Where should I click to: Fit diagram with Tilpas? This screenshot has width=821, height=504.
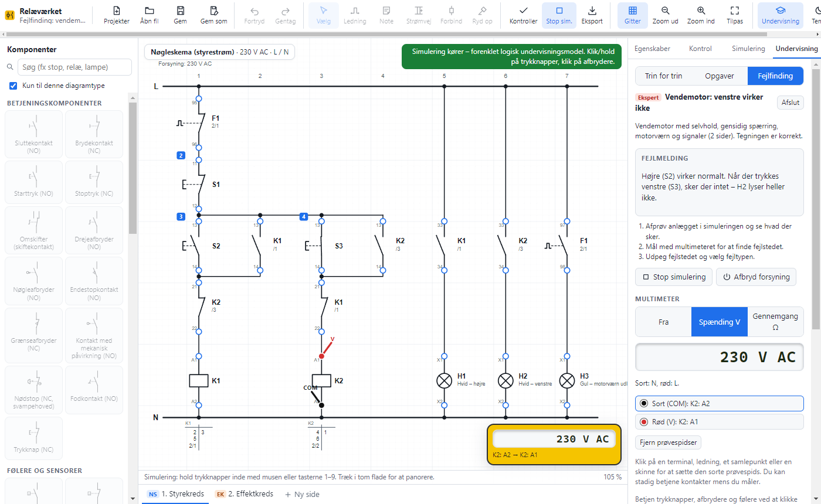tap(734, 15)
